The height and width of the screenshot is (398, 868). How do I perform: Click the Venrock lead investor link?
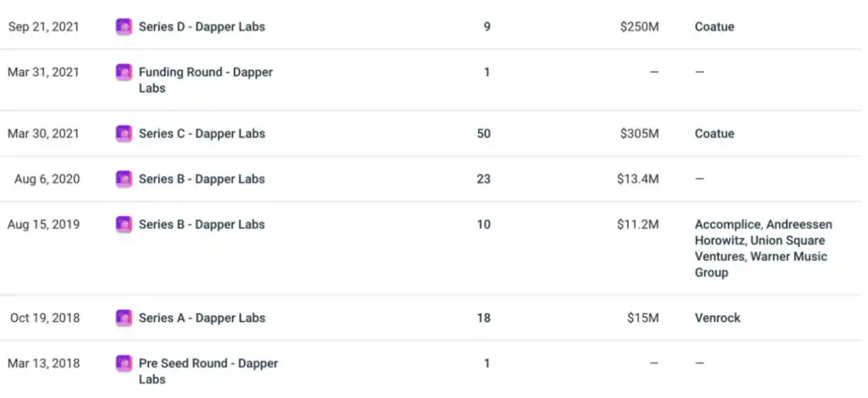[x=717, y=318]
